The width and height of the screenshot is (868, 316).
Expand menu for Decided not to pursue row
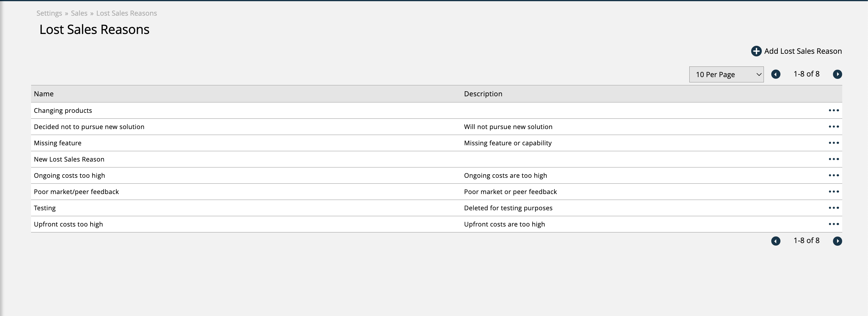pos(833,126)
